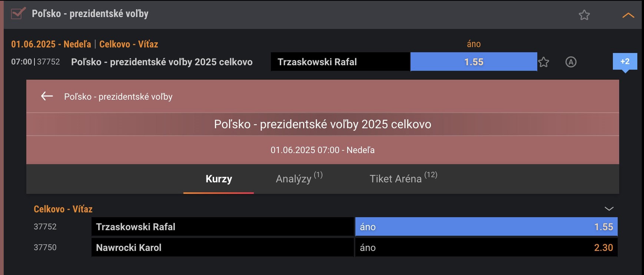The height and width of the screenshot is (275, 644).
Task: Collapse the Celkovo - Víťaz market chevron
Action: 609,209
